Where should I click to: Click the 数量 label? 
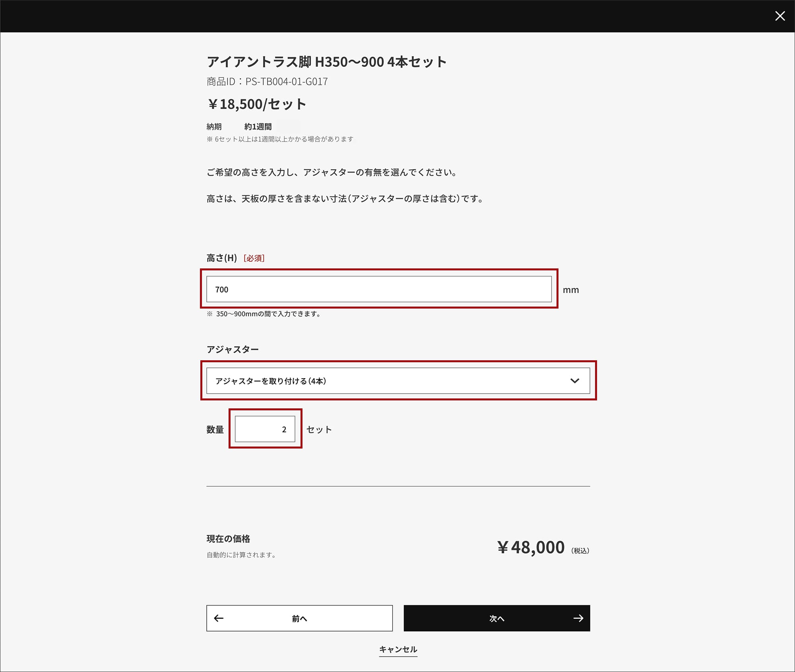(x=215, y=429)
